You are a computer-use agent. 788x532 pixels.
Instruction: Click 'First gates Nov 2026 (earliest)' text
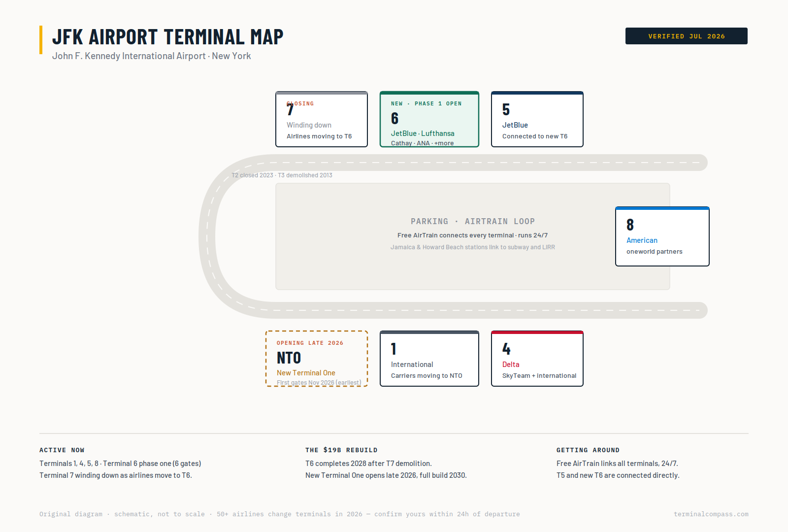coord(319,383)
